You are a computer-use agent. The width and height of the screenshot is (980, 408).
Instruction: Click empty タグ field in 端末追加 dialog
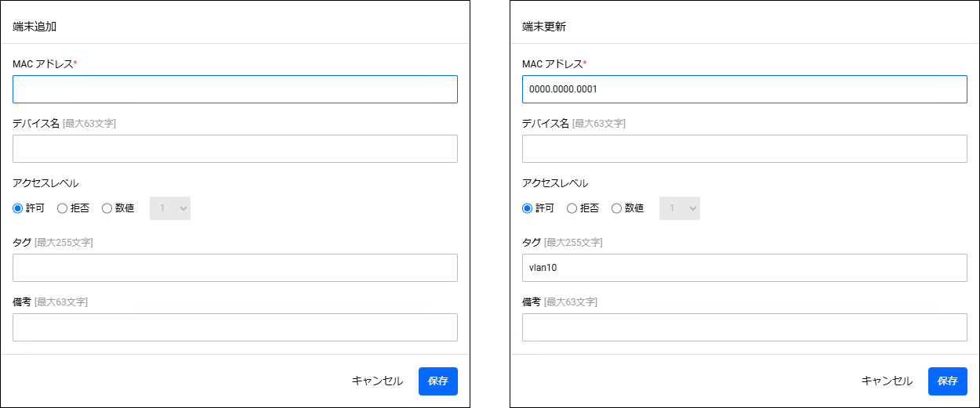(235, 268)
